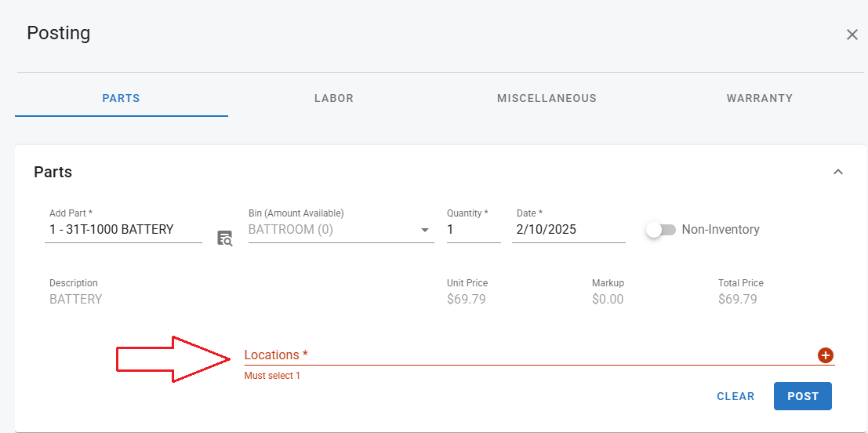Click the Unit Price value
868x433 pixels.
[x=467, y=299]
